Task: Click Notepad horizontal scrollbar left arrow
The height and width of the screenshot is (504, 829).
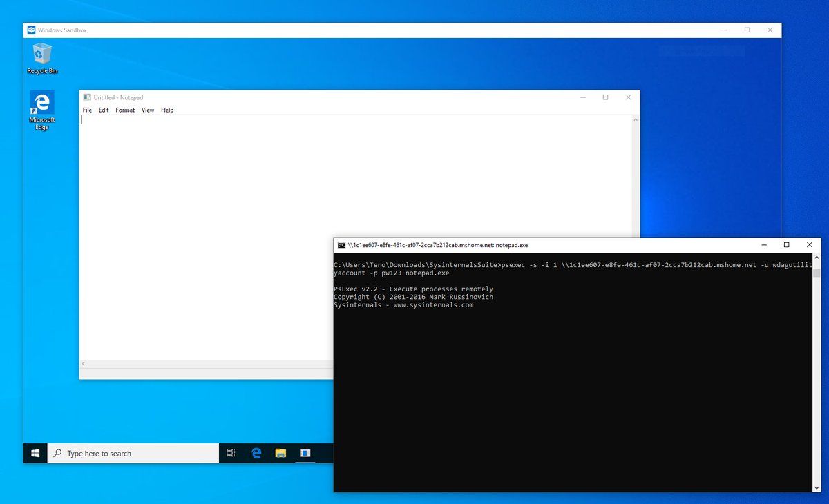Action: tap(84, 364)
